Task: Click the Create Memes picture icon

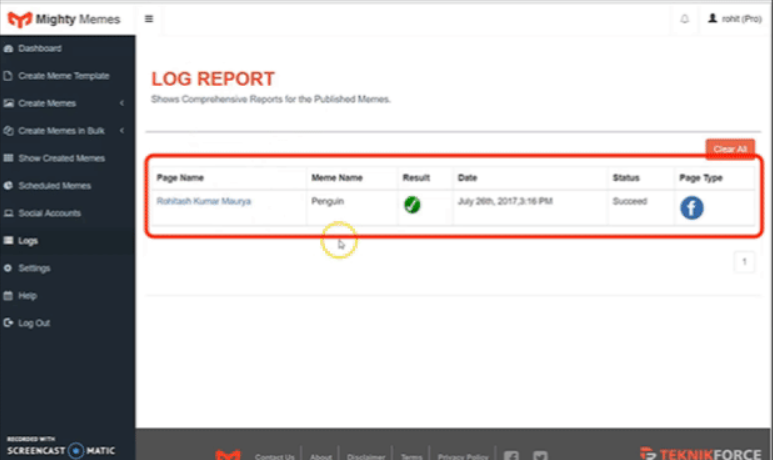Action: click(x=8, y=103)
